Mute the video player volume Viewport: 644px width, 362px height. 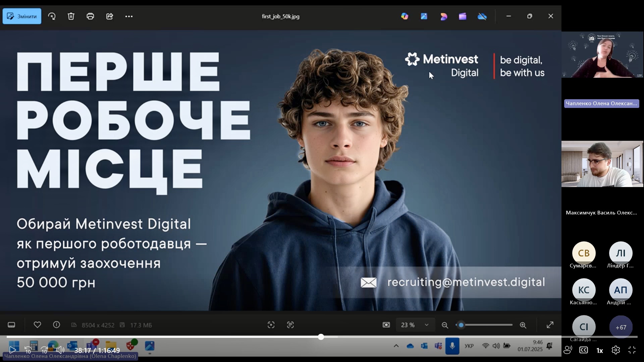60,350
